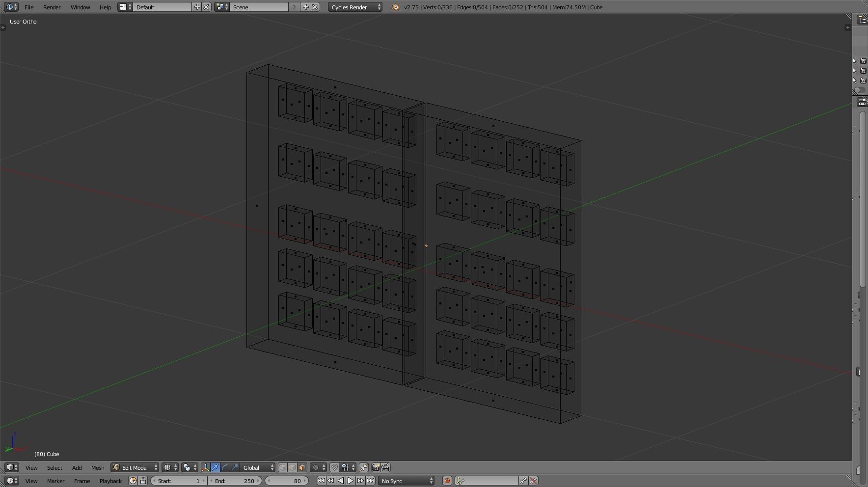The image size is (868, 487).
Task: Open the 3D viewport View menu
Action: coord(31,468)
